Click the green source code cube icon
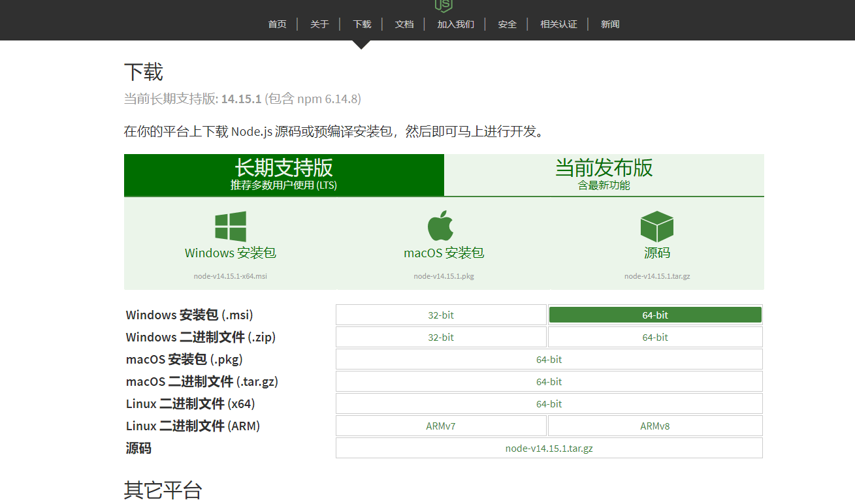This screenshot has height=504, width=855. 657,227
